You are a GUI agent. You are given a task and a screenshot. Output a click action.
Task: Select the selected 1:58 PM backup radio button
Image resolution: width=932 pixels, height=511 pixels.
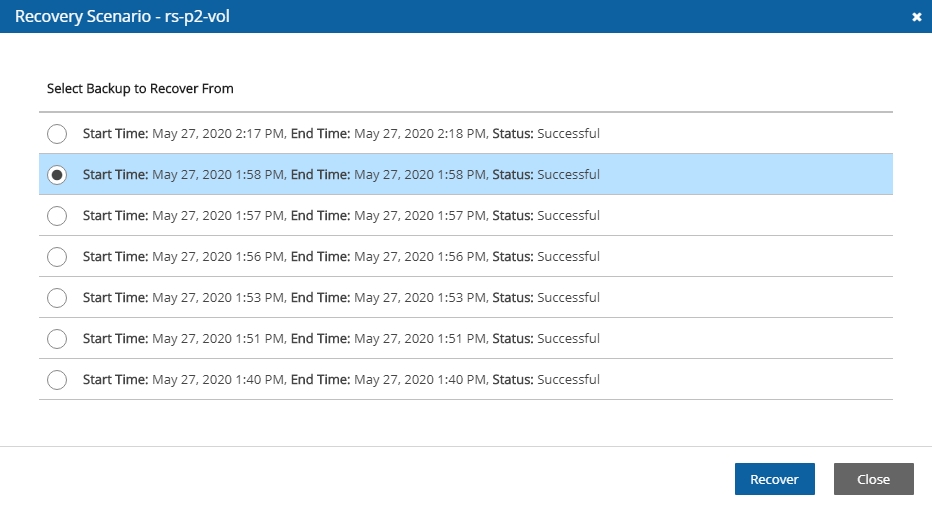coord(57,175)
